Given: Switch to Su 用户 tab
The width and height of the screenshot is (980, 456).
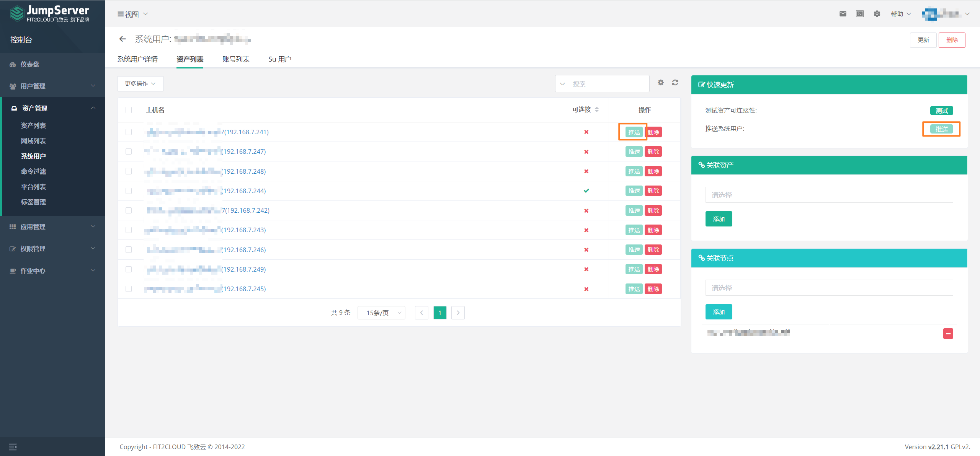Looking at the screenshot, I should [x=280, y=59].
